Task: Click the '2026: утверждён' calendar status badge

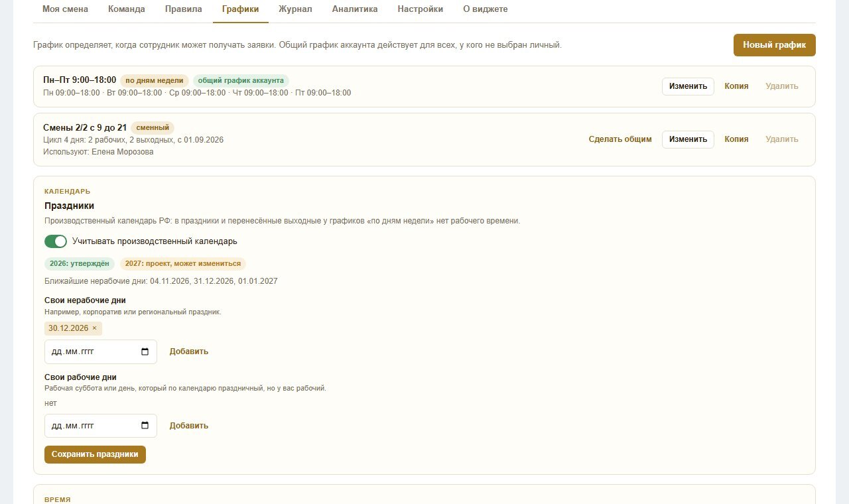Action: click(x=80, y=263)
